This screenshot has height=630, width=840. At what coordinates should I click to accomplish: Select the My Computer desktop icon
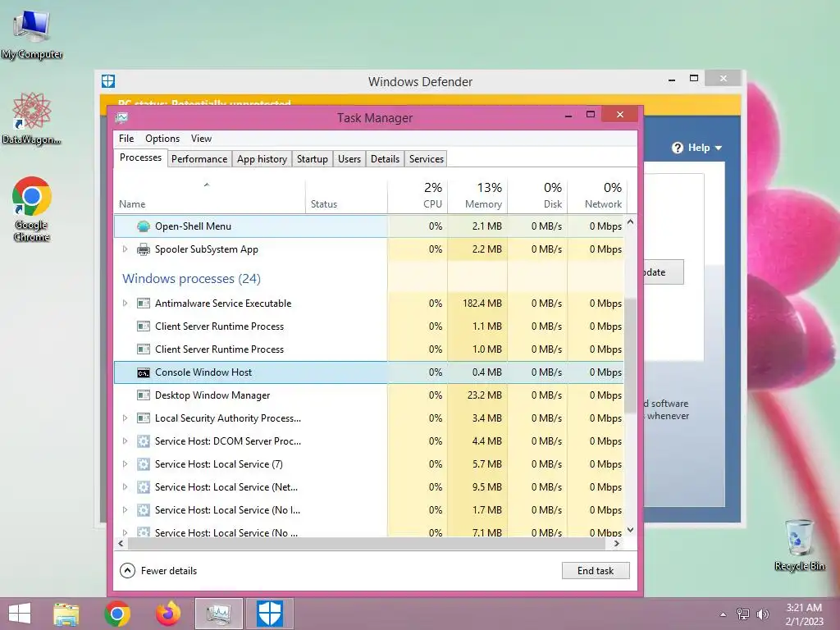click(x=32, y=34)
